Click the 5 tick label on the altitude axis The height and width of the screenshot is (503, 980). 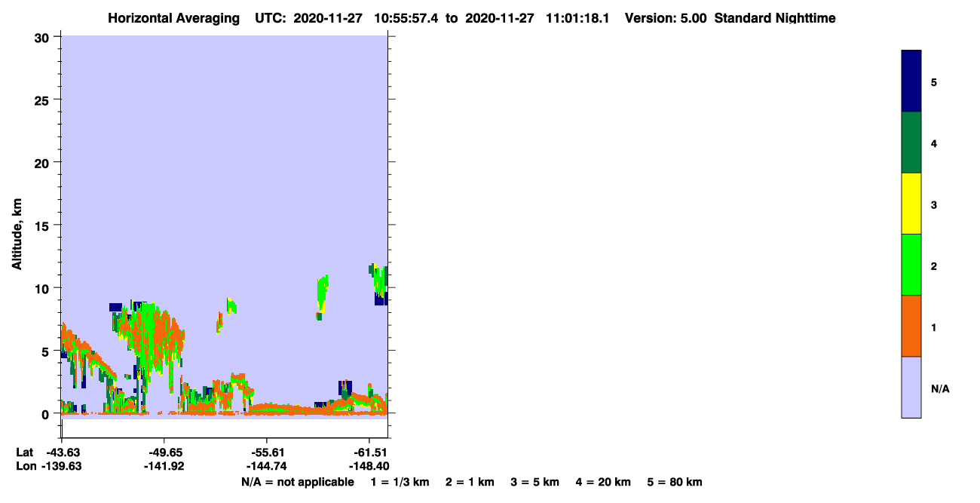click(x=47, y=351)
